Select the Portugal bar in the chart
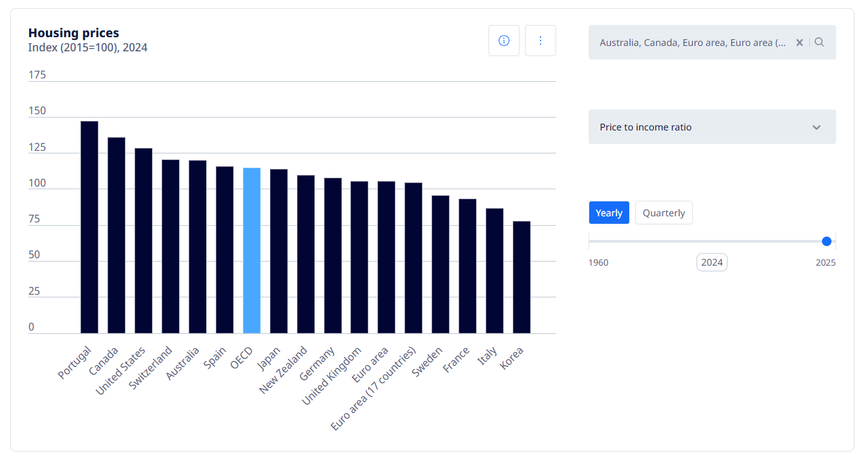This screenshot has height=461, width=868. coord(89,227)
